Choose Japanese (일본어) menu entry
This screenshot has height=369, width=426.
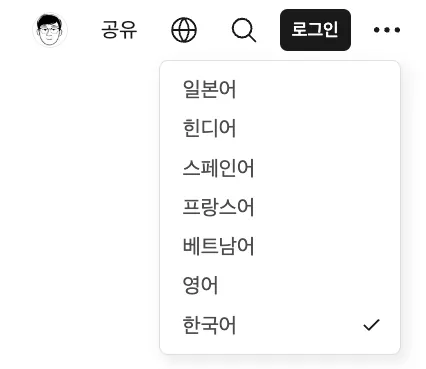pos(280,89)
